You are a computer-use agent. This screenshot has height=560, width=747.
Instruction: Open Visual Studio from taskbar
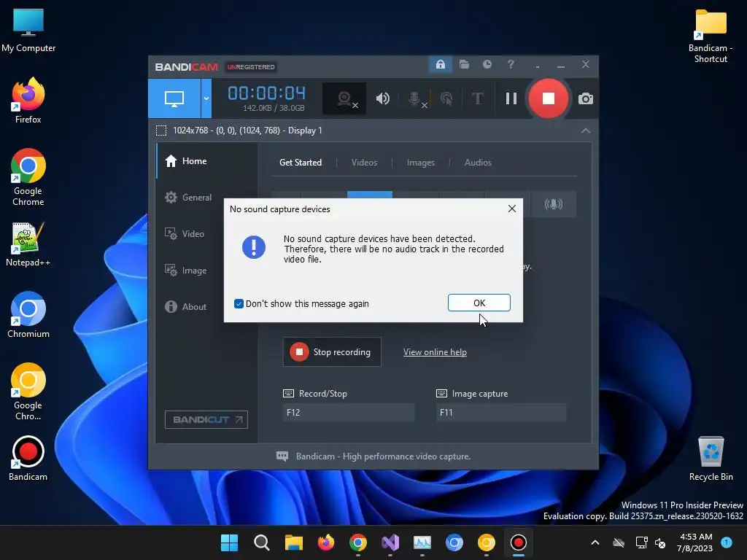390,542
